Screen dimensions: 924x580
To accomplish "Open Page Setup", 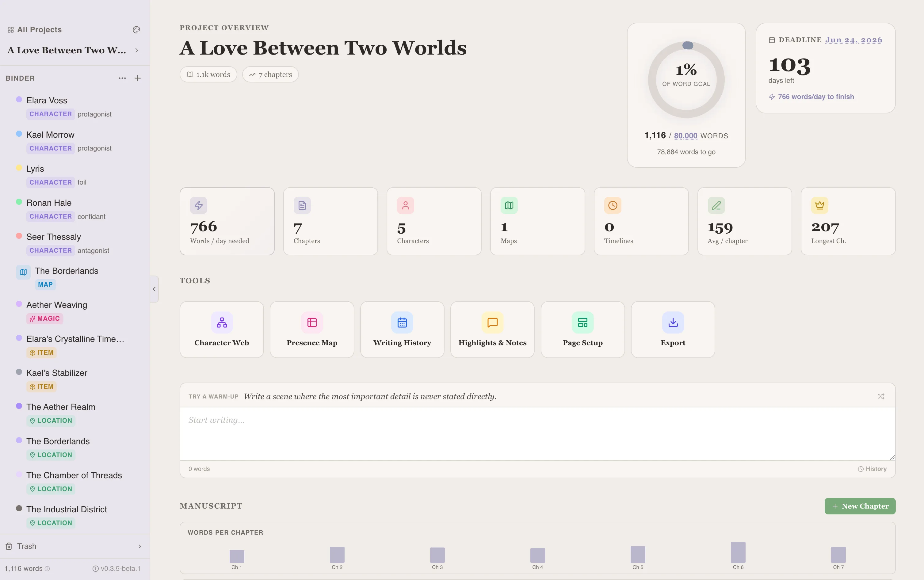I will click(x=582, y=329).
